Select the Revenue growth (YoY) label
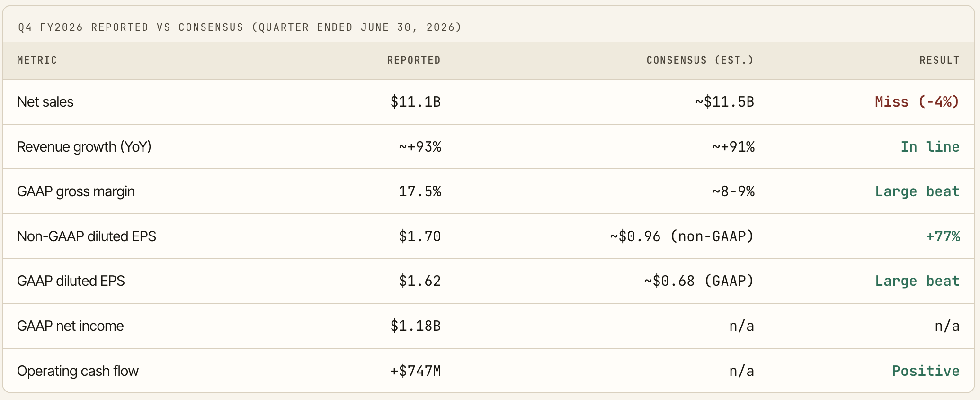 click(84, 147)
